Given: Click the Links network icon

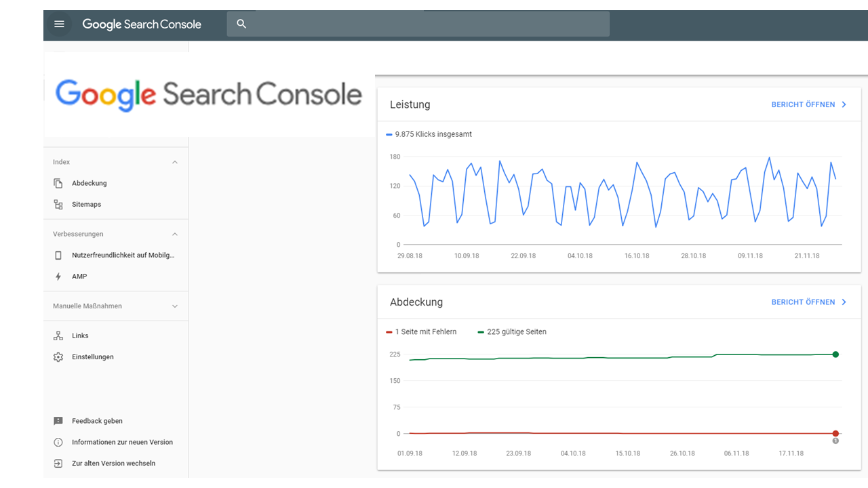Looking at the screenshot, I should 58,335.
